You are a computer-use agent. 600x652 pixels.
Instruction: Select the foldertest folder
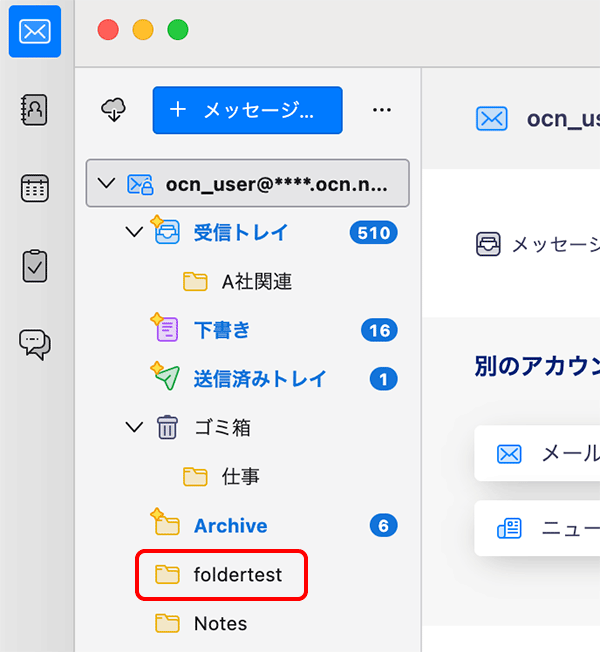pyautogui.click(x=237, y=575)
